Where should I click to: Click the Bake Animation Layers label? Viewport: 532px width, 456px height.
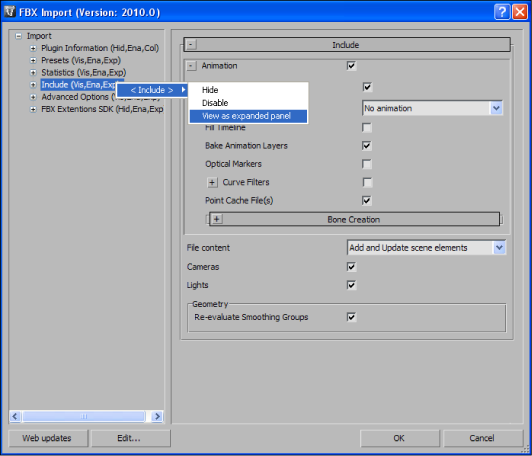(246, 146)
